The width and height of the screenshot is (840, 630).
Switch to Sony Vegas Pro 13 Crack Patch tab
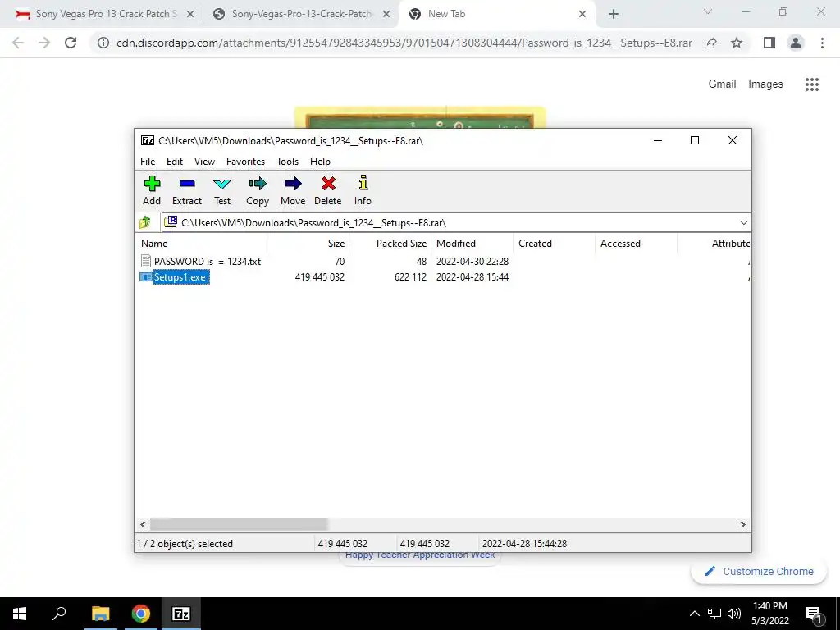tap(106, 14)
